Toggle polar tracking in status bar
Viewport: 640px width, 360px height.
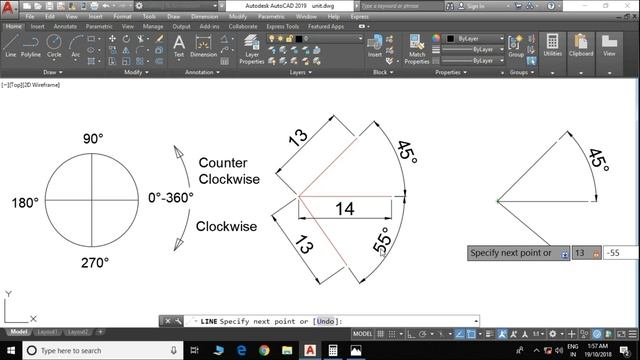pyautogui.click(x=422, y=334)
